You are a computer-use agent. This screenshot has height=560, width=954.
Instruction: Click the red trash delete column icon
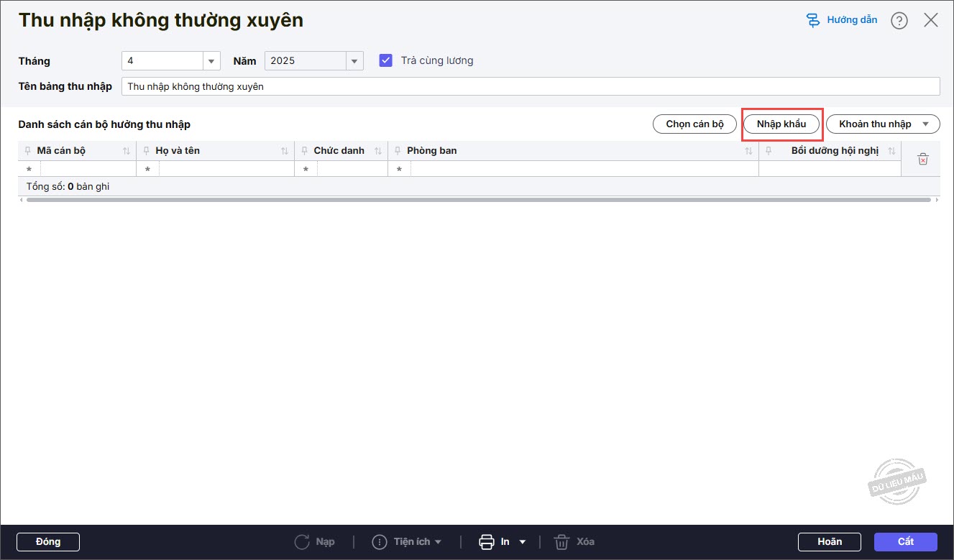click(923, 159)
